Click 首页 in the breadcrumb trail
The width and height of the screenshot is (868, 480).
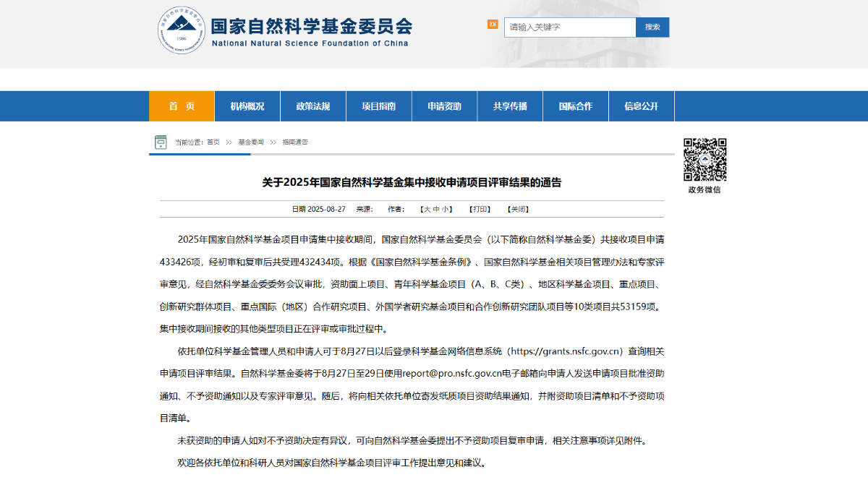pos(213,142)
